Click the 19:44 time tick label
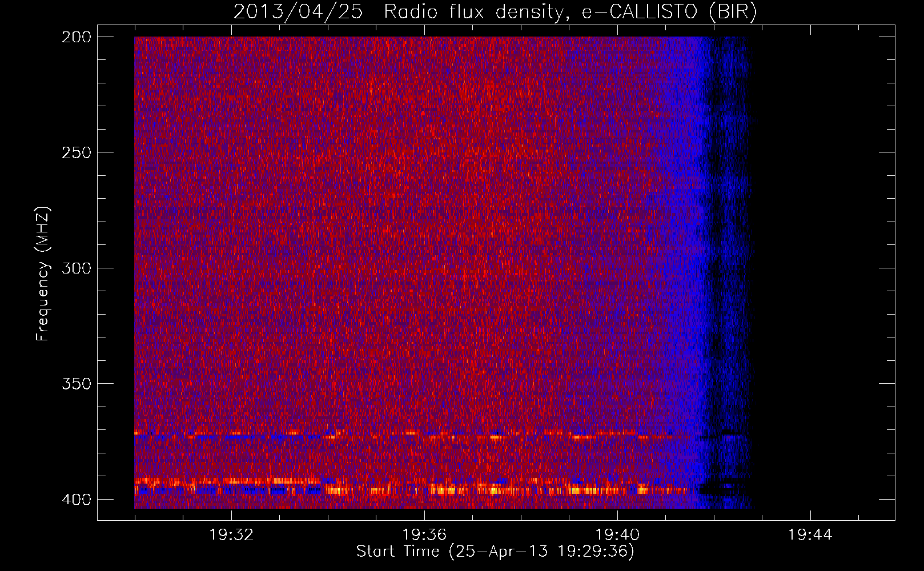 (x=810, y=535)
